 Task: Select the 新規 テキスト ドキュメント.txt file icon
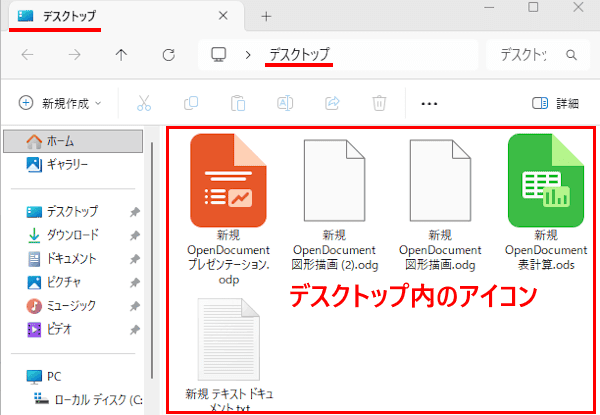(x=229, y=340)
